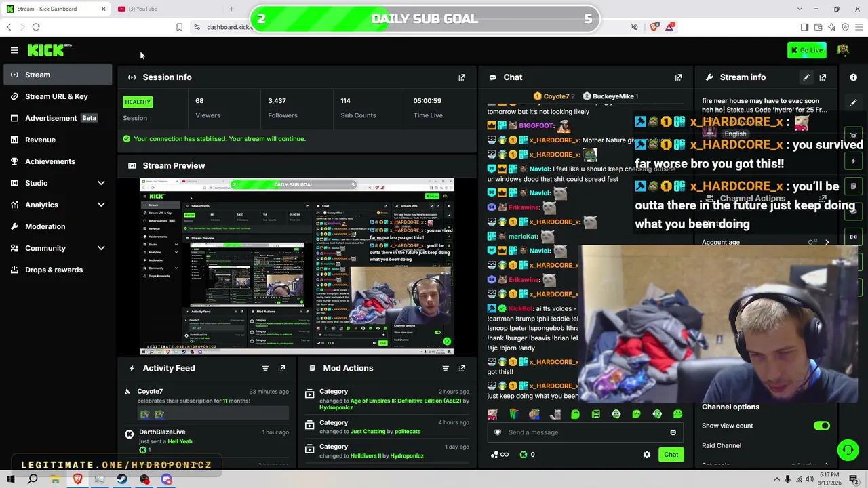Open the emoji picker in the chat box
The image size is (868, 488).
coord(673,432)
